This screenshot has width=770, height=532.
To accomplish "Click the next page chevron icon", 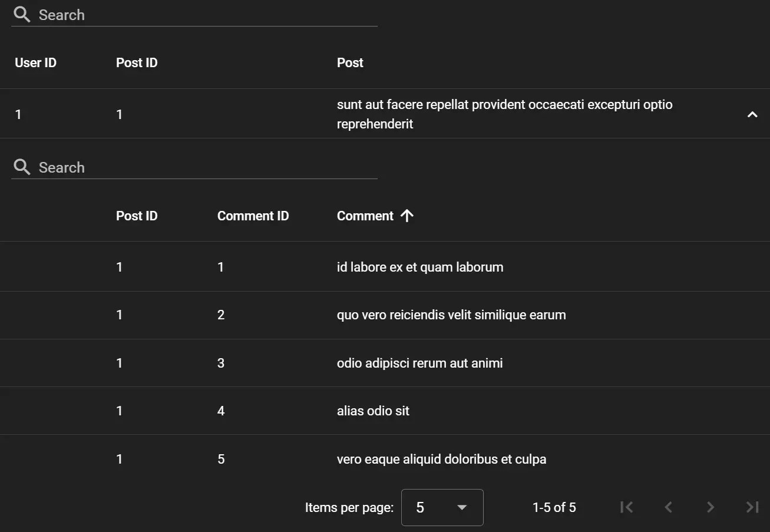I will point(710,507).
